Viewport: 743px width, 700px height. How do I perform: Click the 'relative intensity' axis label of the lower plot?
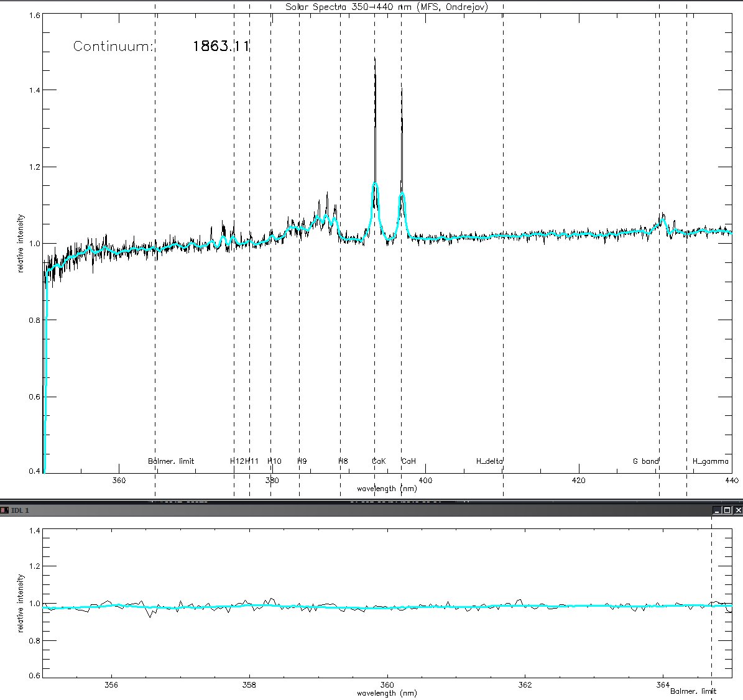[x=21, y=603]
